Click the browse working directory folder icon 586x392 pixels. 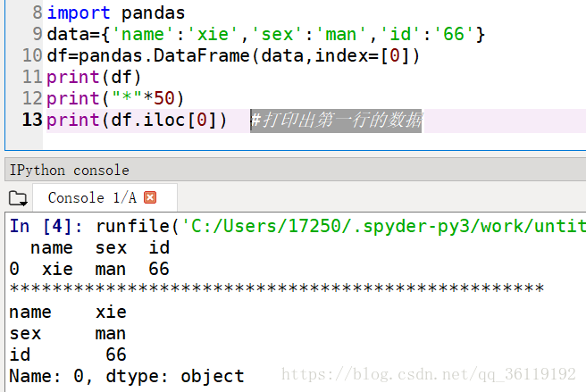[18, 198]
